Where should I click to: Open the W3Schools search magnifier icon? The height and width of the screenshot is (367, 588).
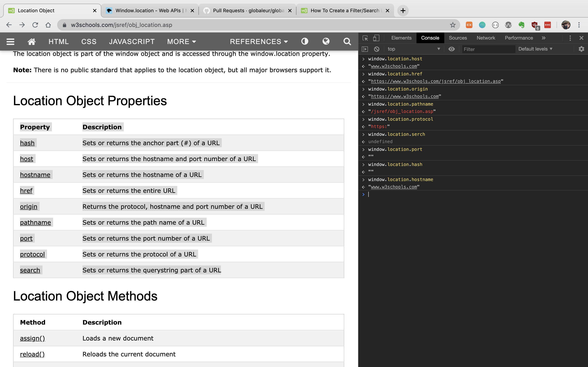347,42
